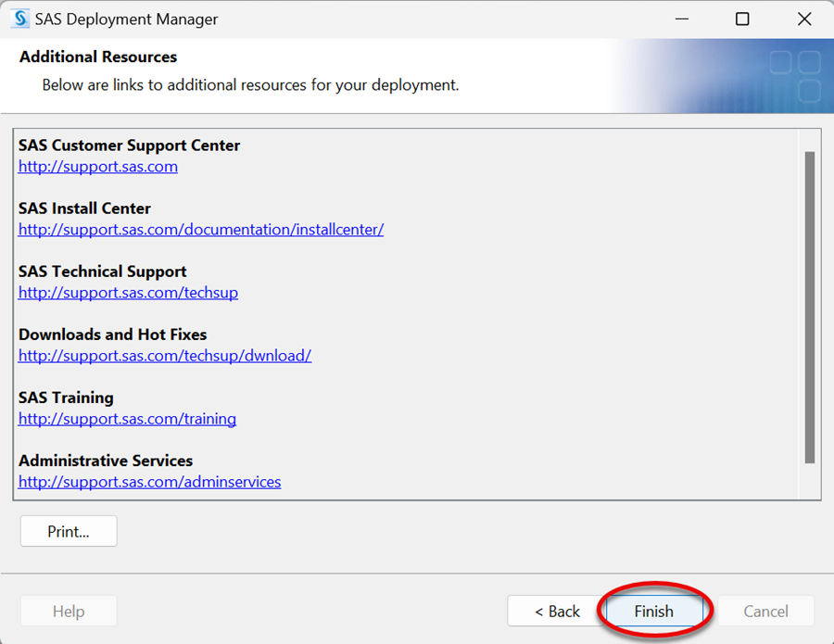Select the 'SAS Training' heading
Viewport: 834px width, 644px height.
point(66,398)
